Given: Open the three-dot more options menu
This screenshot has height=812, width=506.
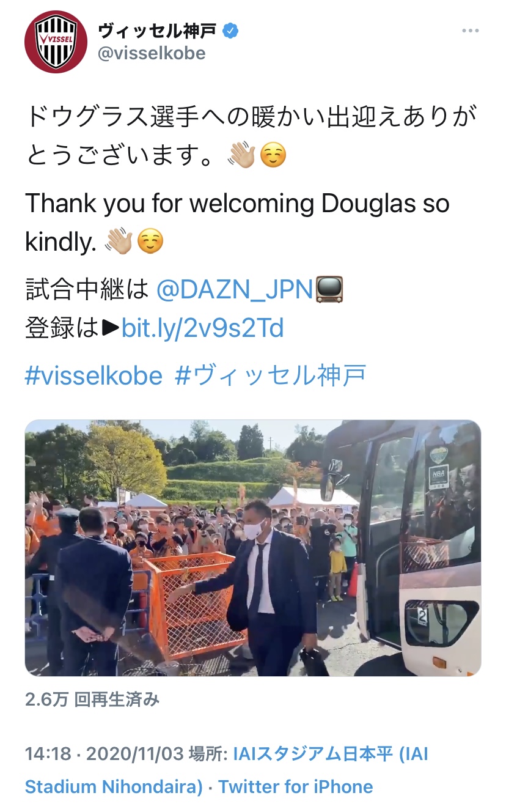Looking at the screenshot, I should pyautogui.click(x=470, y=31).
